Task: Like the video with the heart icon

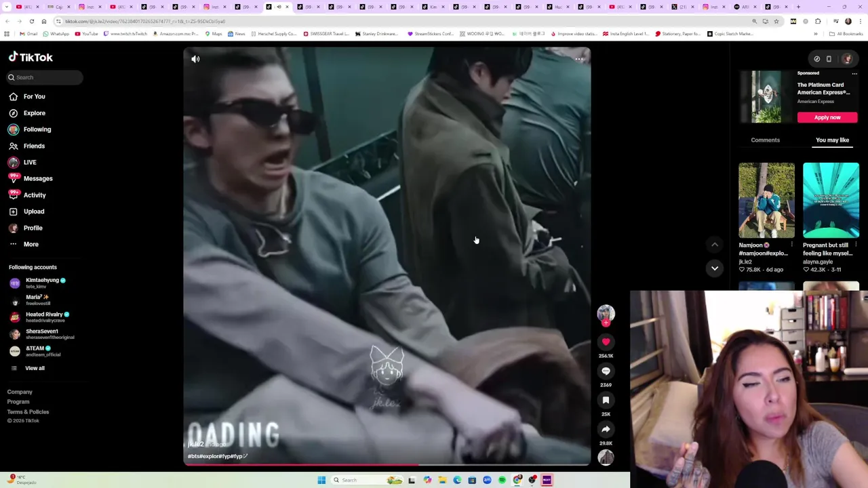Action: coord(606,342)
